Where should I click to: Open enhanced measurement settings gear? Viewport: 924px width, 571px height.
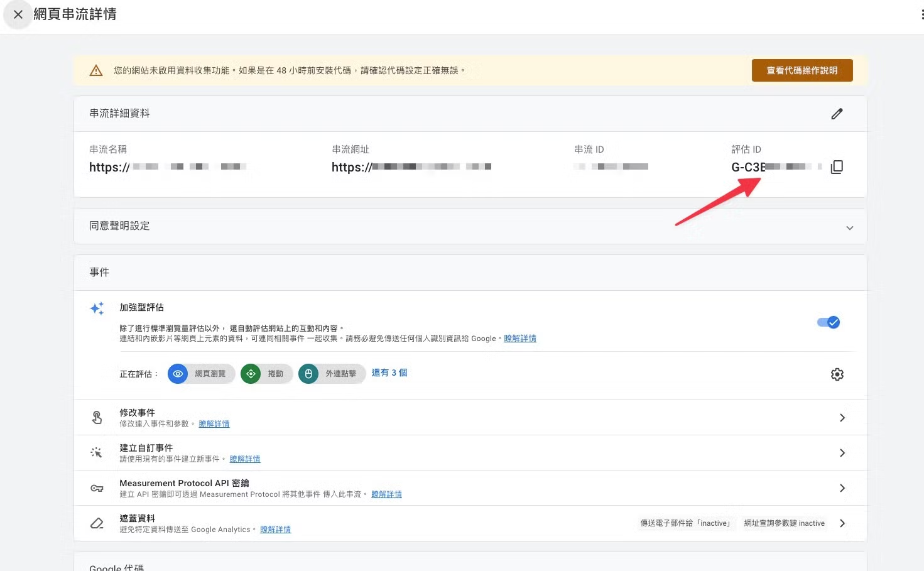(837, 374)
